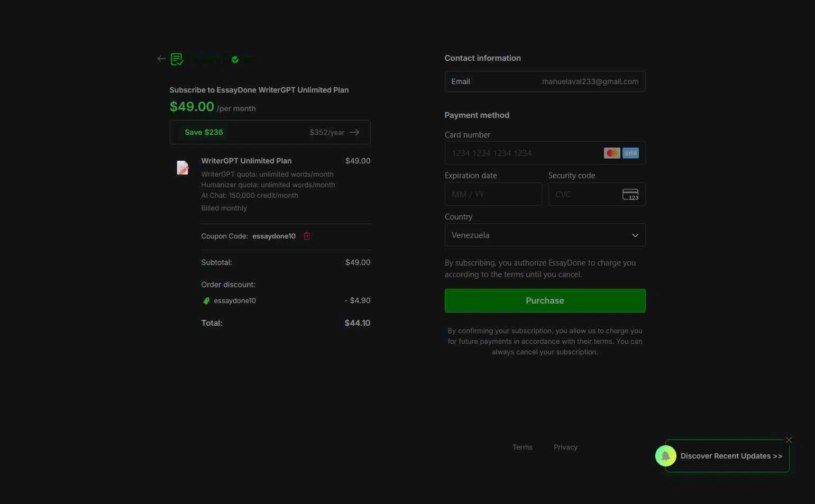Click the CVC card hint icon
The image size is (815, 504).
[x=630, y=194]
